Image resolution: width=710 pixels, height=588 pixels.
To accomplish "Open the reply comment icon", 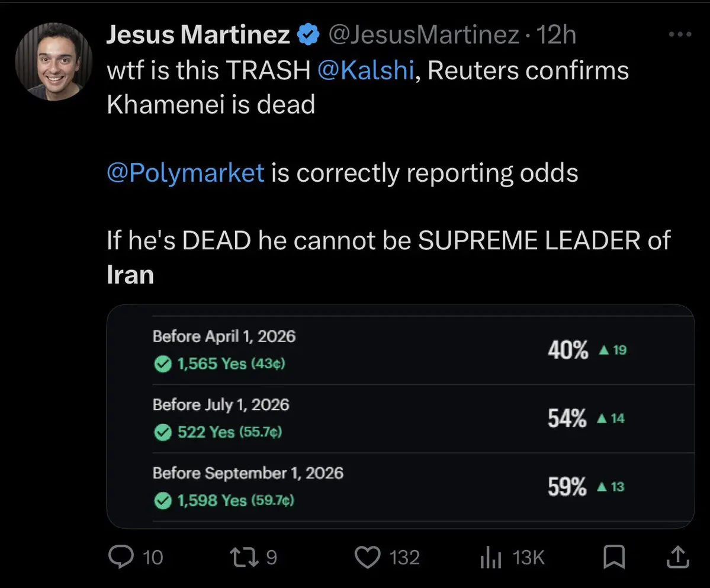I will 121,557.
